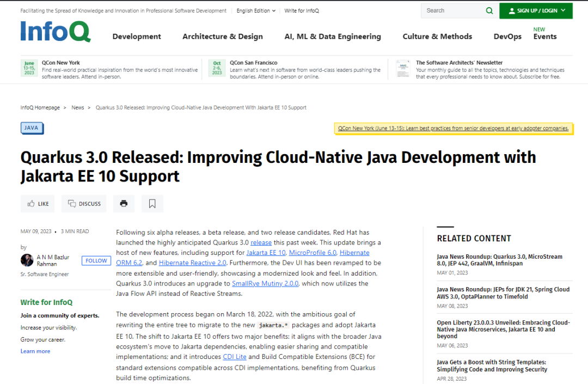Open the Jakarta EE 10 link
588x384 pixels.
[266, 253]
